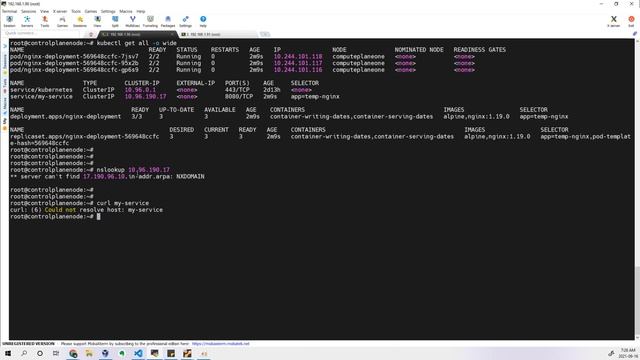Image resolution: width=640 pixels, height=360 pixels.
Task: Close the active terminal tab
Action: (x=173, y=34)
